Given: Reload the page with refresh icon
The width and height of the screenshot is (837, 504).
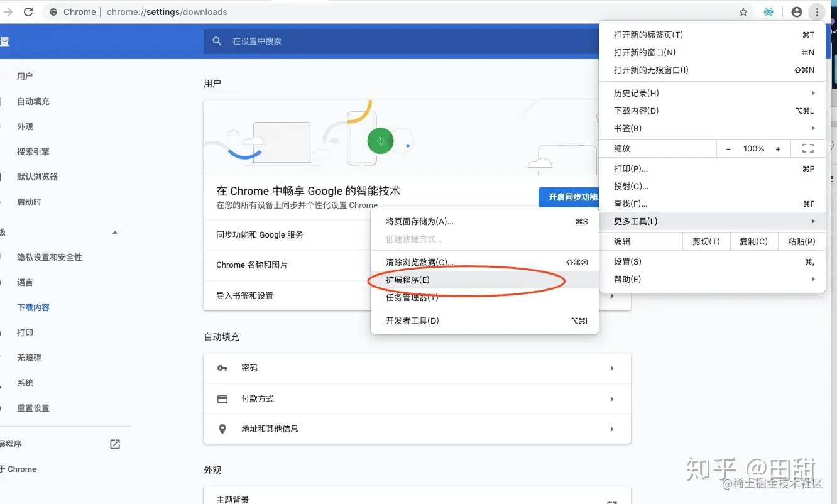Looking at the screenshot, I should click(28, 12).
